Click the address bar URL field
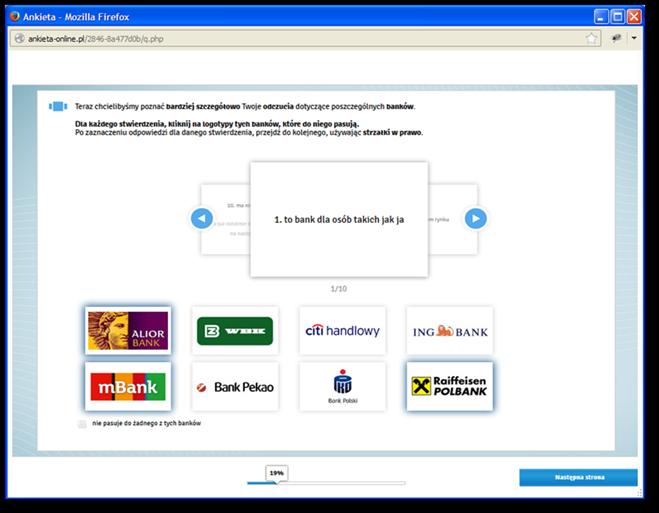659x513 pixels. (304, 39)
